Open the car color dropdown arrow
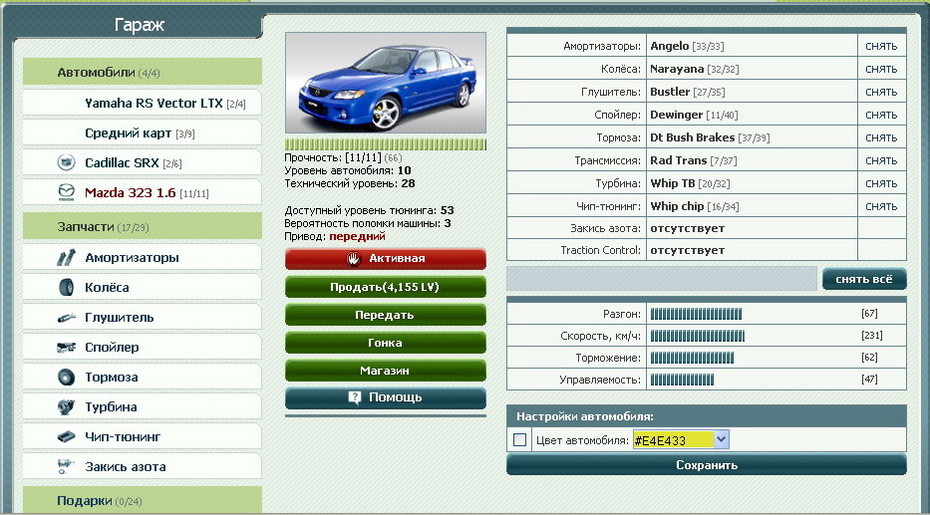 point(721,440)
